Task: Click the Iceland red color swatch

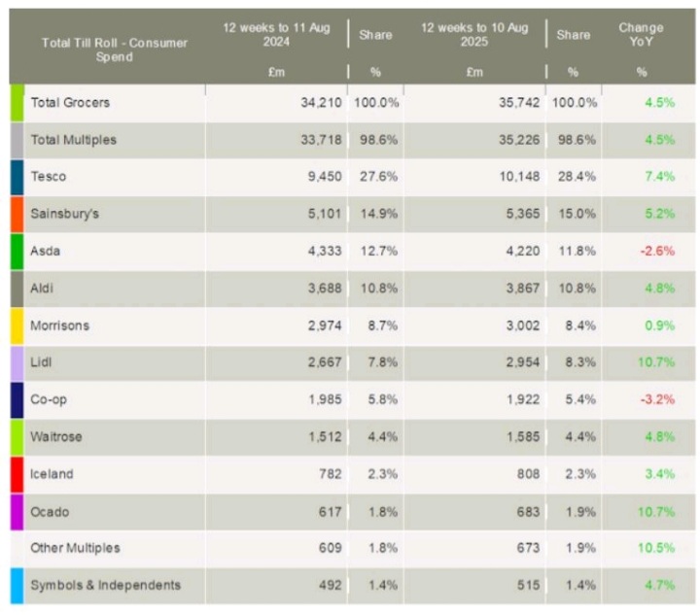Action: click(x=17, y=474)
